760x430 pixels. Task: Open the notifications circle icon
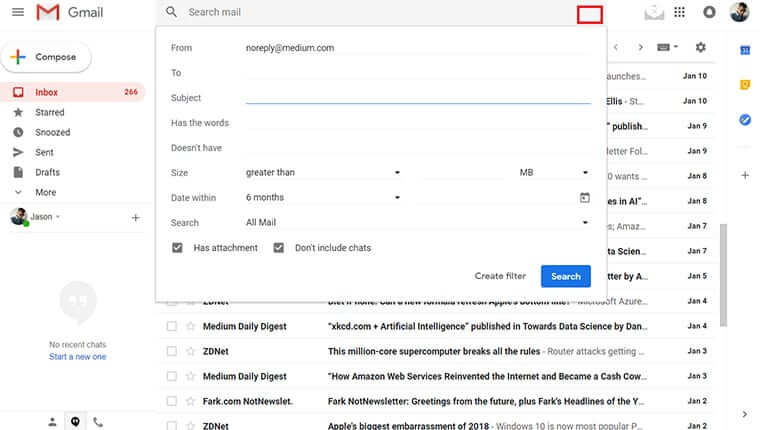709,12
